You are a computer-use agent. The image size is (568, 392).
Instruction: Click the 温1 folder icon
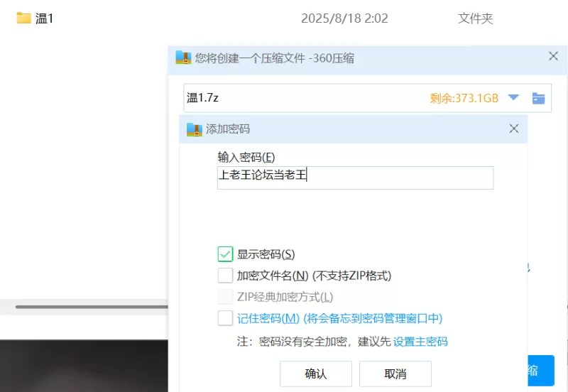click(x=24, y=18)
